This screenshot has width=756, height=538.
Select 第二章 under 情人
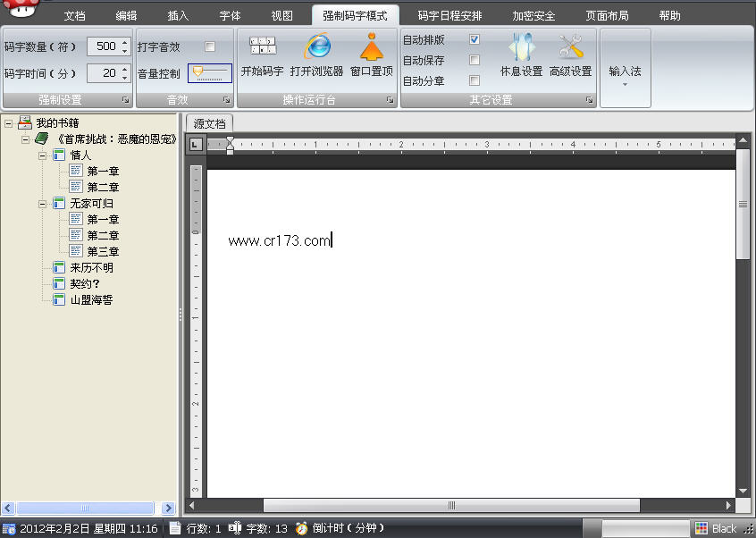click(103, 187)
